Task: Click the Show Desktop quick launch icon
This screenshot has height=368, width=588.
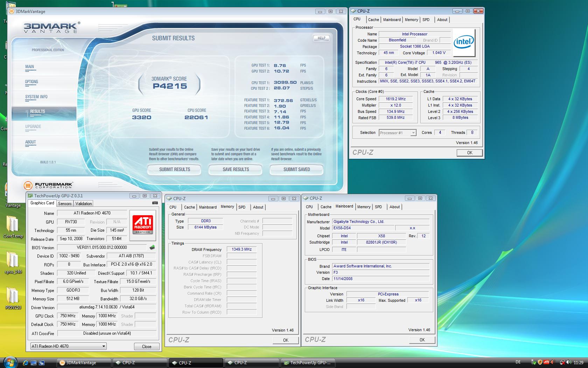Action: coord(34,363)
